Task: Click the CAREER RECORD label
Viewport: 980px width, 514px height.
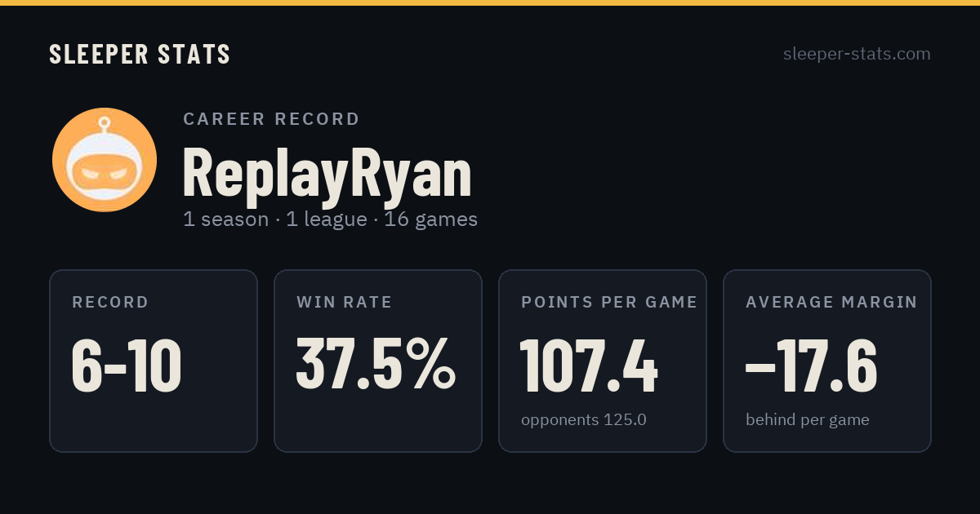Action: tap(271, 119)
